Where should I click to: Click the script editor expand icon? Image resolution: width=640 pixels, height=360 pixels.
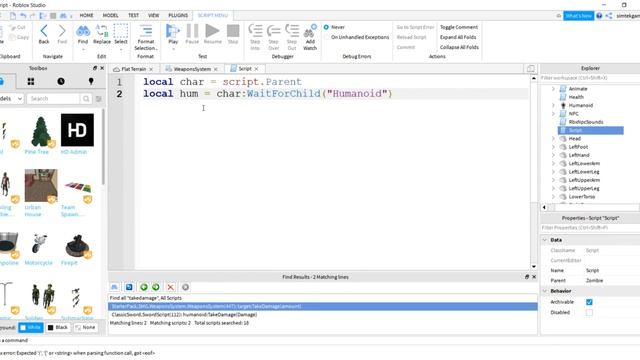[x=531, y=69]
